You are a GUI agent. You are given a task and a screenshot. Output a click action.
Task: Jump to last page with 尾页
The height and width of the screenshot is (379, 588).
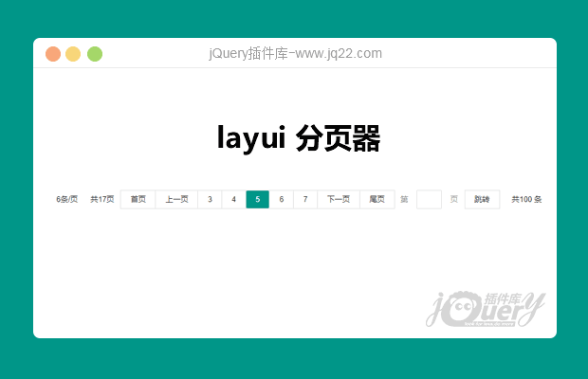(x=377, y=199)
